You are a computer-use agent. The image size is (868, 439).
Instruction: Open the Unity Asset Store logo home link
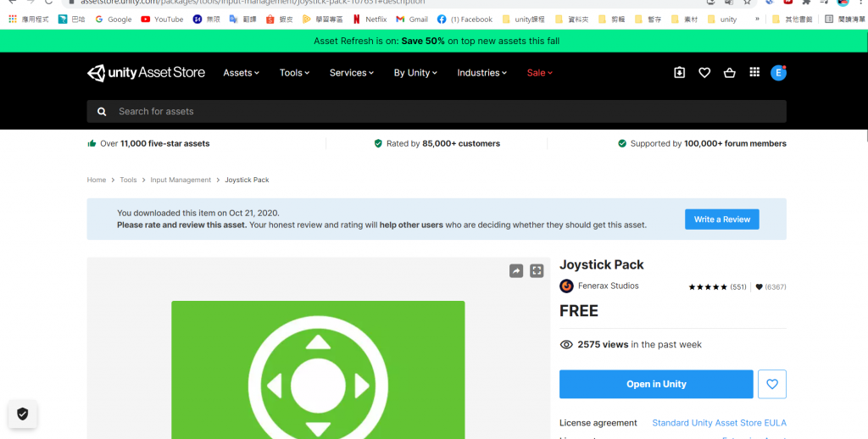146,73
